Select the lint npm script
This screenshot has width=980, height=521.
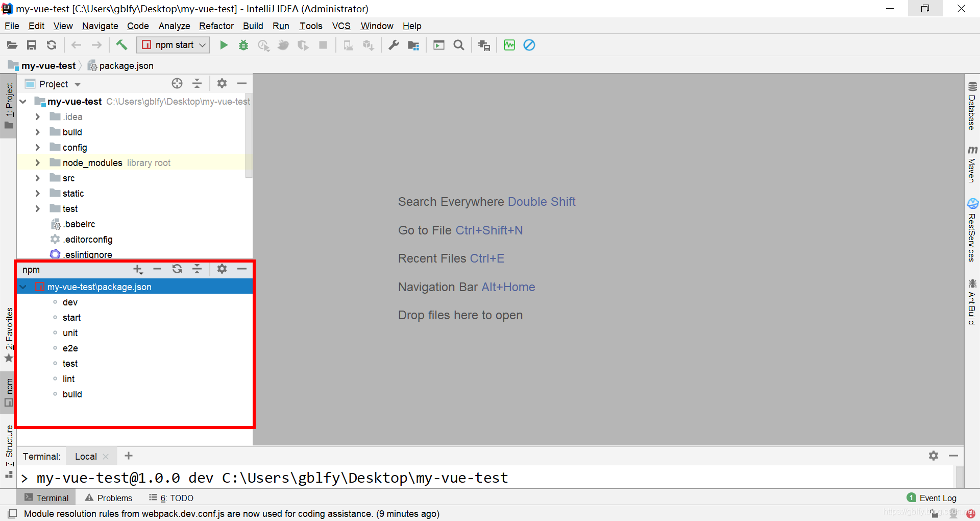[68, 379]
